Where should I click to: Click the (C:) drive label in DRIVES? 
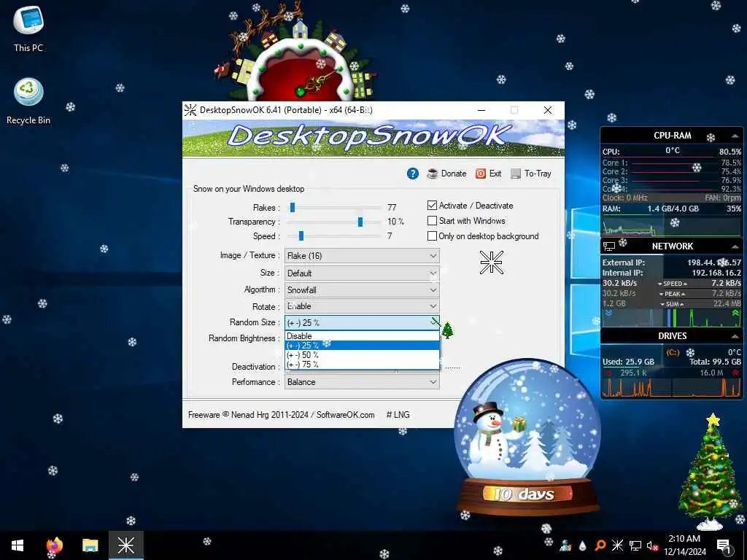tap(673, 352)
